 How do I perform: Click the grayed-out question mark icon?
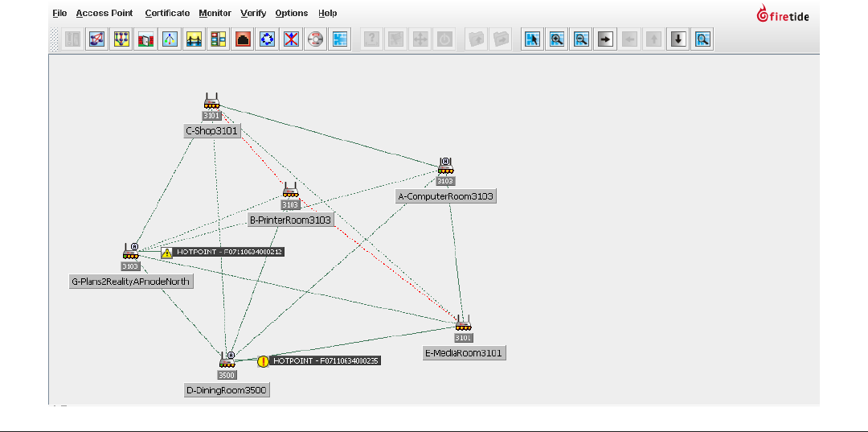[372, 39]
